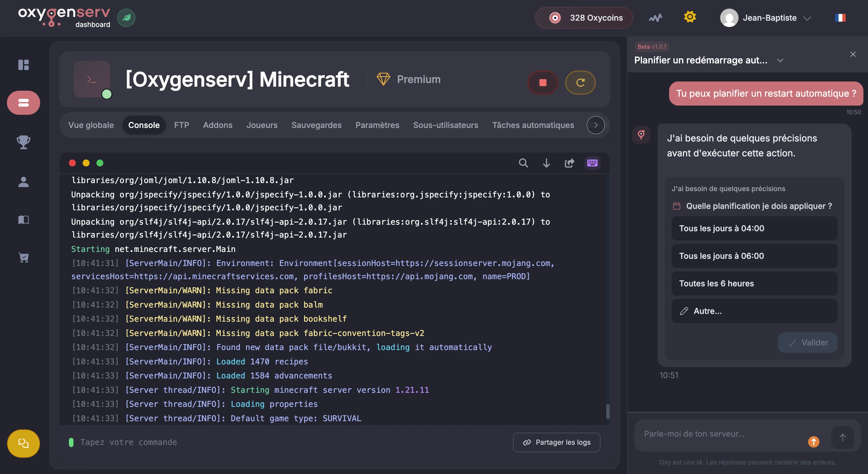The image size is (868, 474).
Task: Expand the chat conversation title dropdown
Action: pyautogui.click(x=780, y=60)
